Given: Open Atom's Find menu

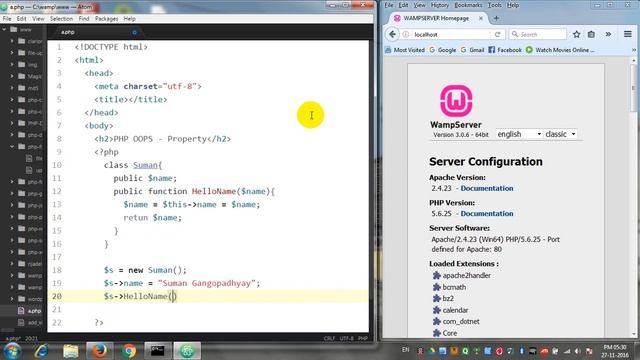Looking at the screenshot, I should 84,19.
